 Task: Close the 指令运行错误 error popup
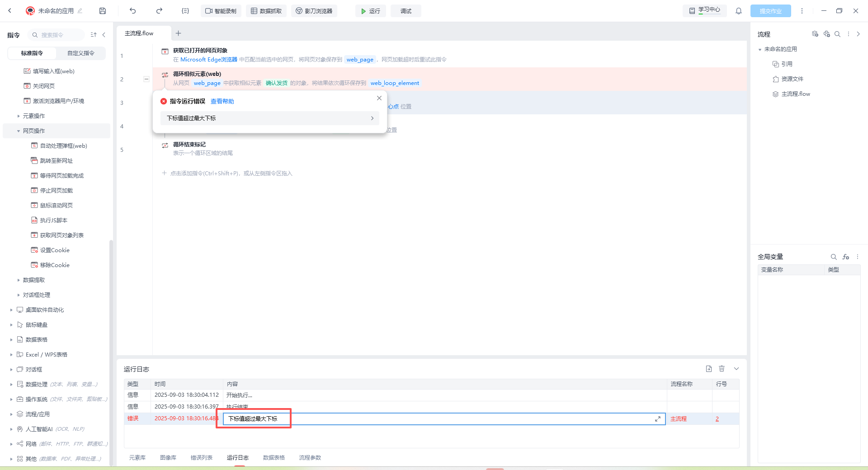tap(379, 98)
